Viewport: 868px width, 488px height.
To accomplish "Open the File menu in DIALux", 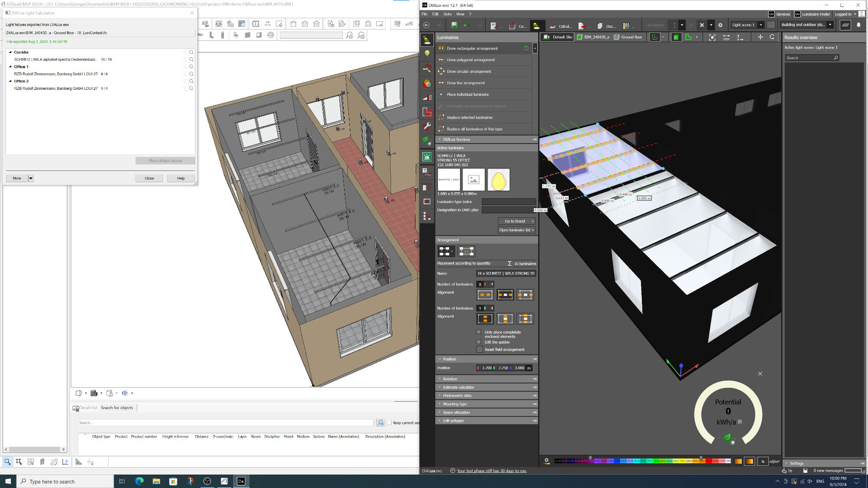I will tap(424, 14).
